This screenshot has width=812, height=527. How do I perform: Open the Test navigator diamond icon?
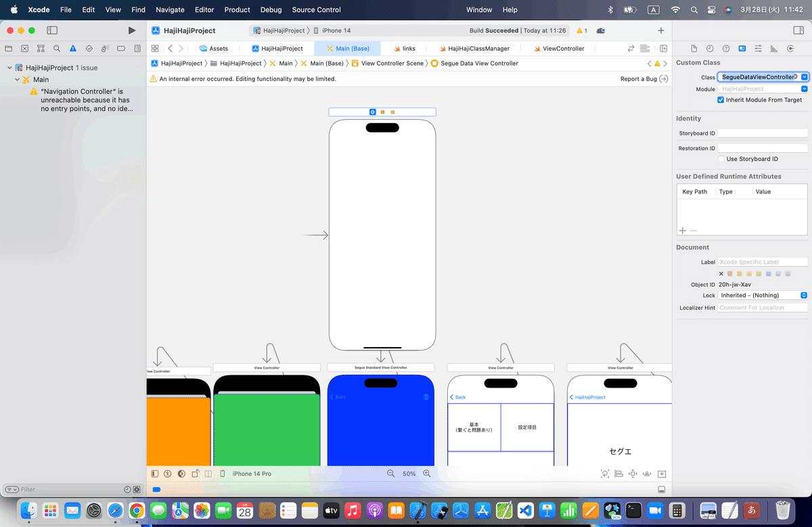(x=89, y=49)
